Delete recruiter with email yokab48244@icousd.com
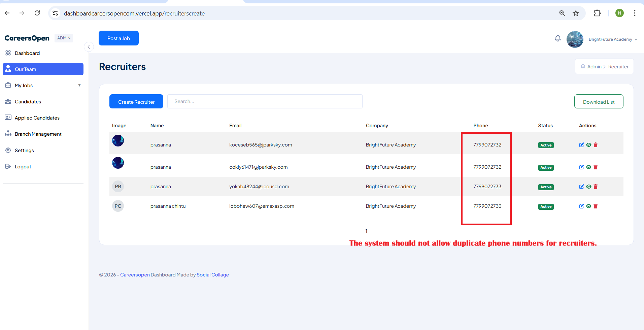 point(596,187)
